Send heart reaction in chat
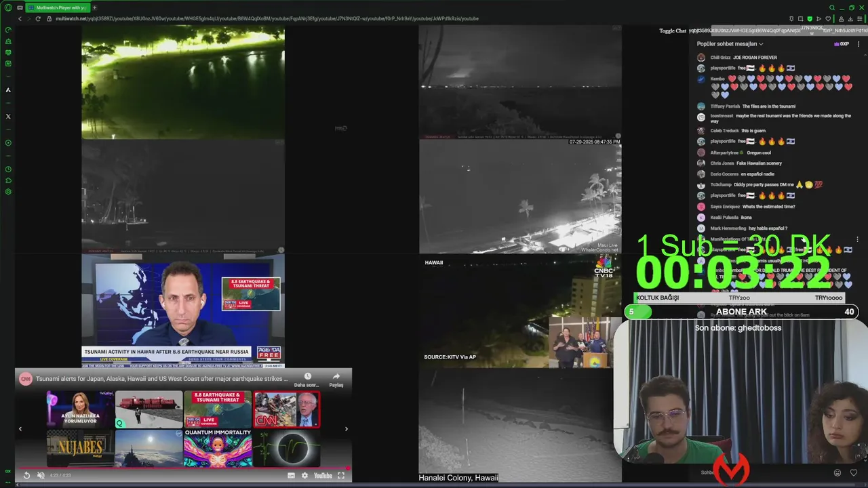 click(x=854, y=472)
